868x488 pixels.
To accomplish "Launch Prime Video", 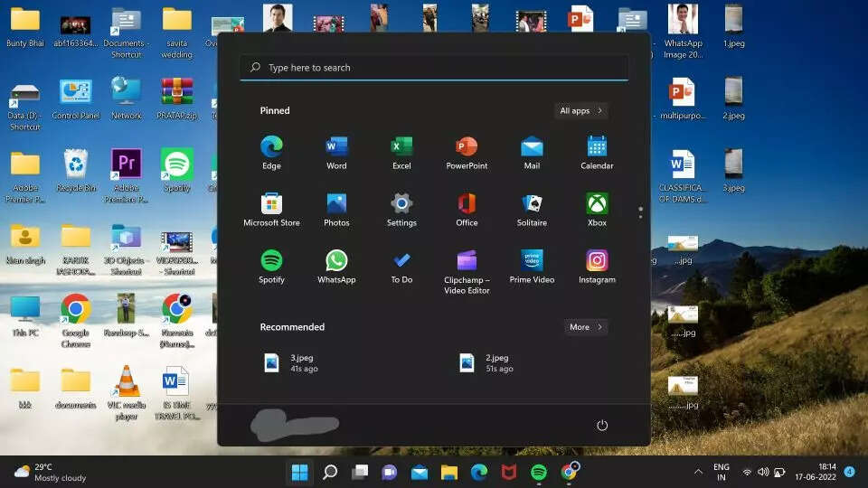I will tap(532, 267).
